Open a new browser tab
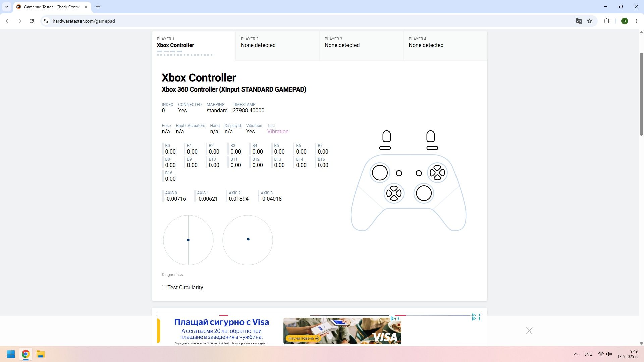The width and height of the screenshot is (644, 362). pyautogui.click(x=98, y=7)
